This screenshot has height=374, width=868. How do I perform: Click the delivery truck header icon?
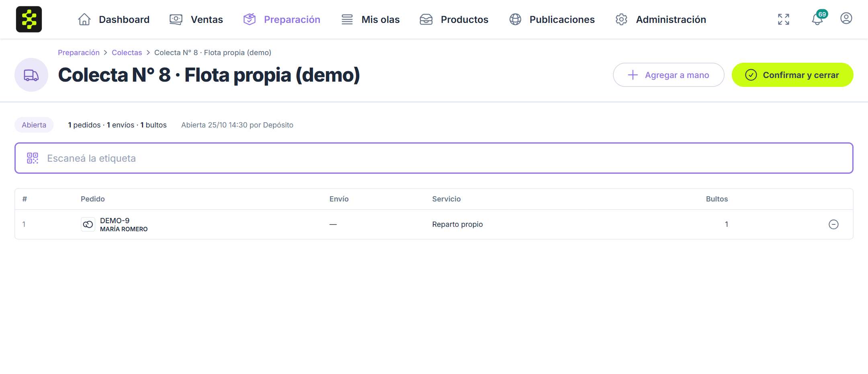pyautogui.click(x=31, y=75)
